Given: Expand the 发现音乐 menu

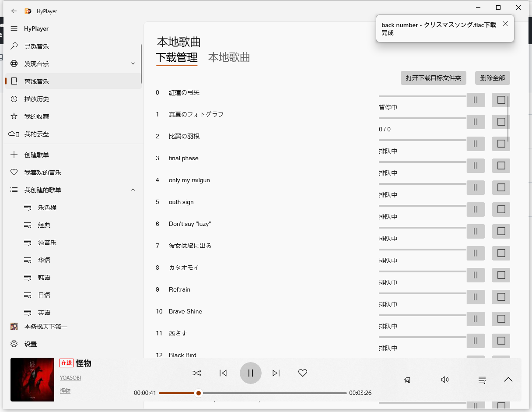Looking at the screenshot, I should tap(133, 63).
